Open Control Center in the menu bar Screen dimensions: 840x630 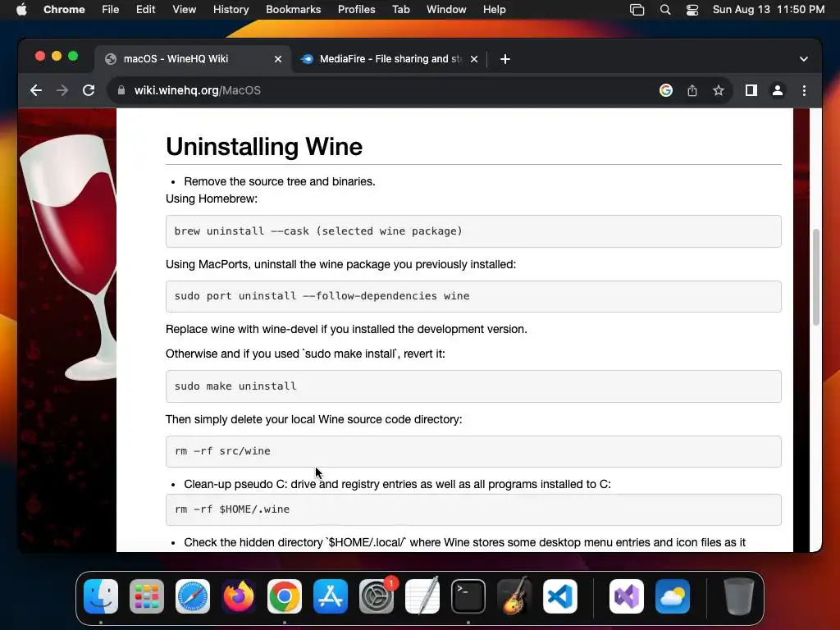pyautogui.click(x=692, y=10)
